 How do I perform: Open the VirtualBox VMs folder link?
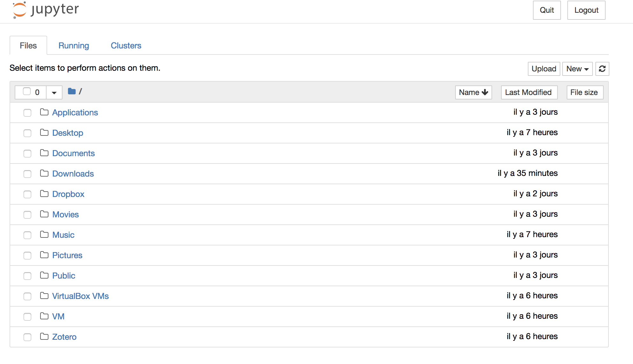pyautogui.click(x=80, y=296)
